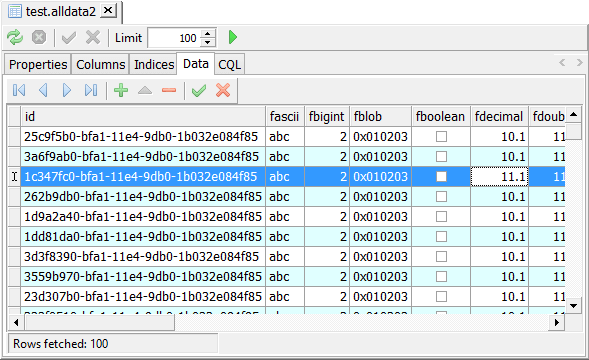Click the grey stop icon in toolbar

pos(39,38)
